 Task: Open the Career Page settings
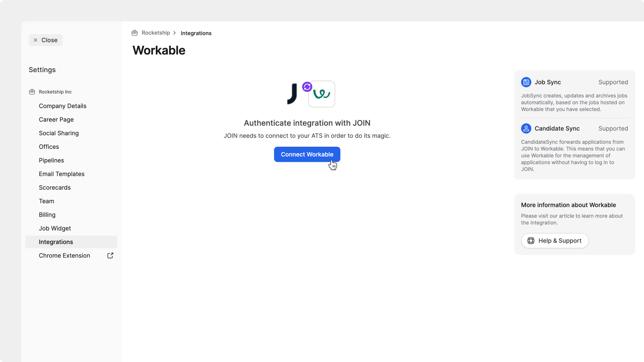(56, 120)
